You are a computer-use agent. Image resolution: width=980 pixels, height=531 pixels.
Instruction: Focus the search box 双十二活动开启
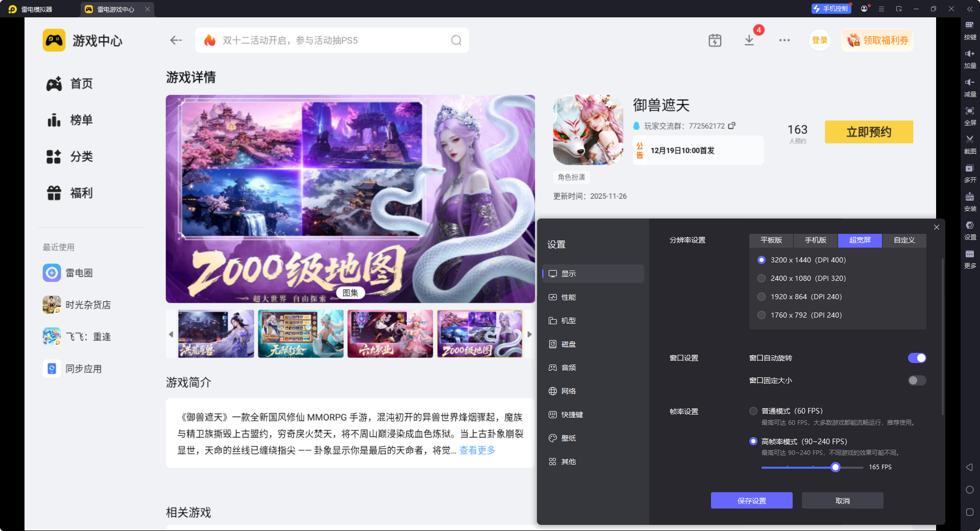(332, 40)
